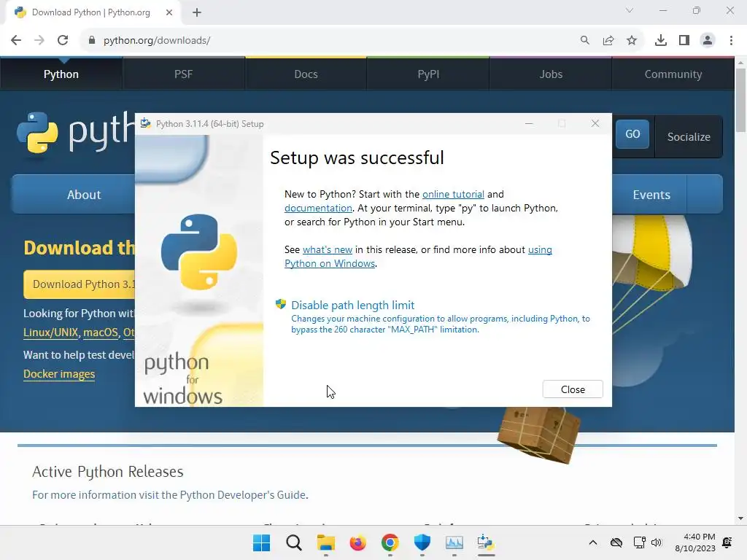Close the Python Setup window with X
Viewport: 747px width, 560px height.
click(595, 124)
